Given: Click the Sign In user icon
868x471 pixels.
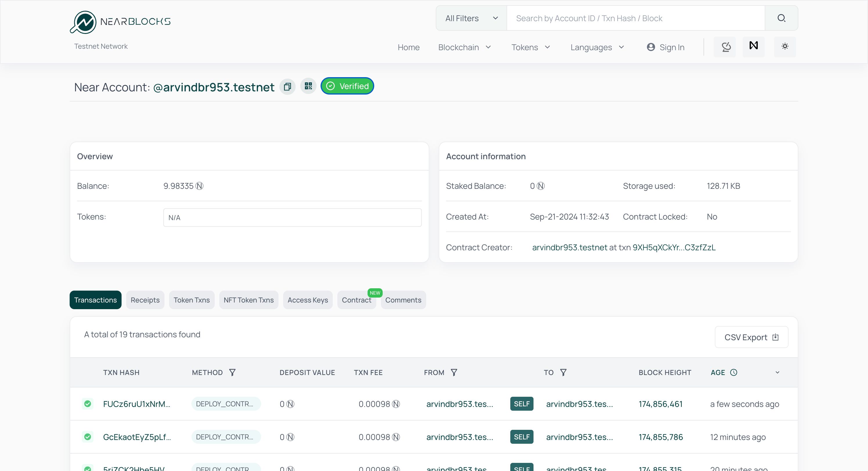Looking at the screenshot, I should (651, 47).
